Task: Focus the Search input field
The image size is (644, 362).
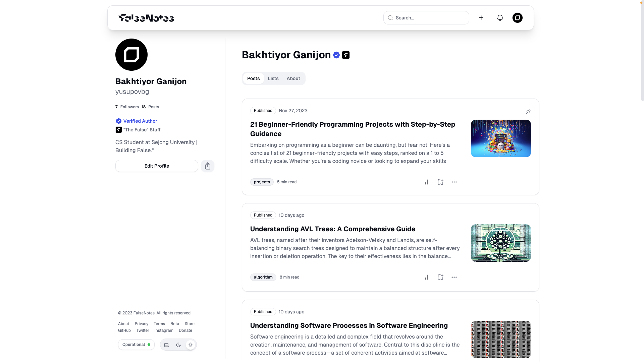Action: point(426,18)
